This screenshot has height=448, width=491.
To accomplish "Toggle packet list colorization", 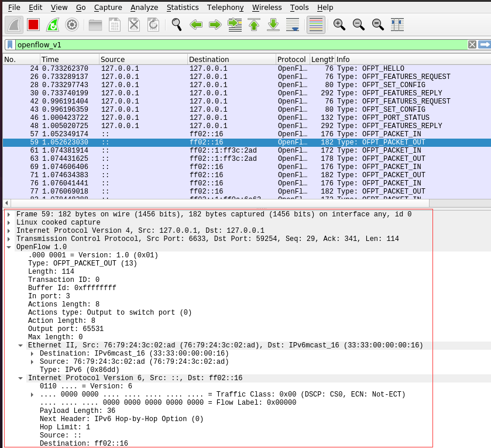I will point(315,25).
